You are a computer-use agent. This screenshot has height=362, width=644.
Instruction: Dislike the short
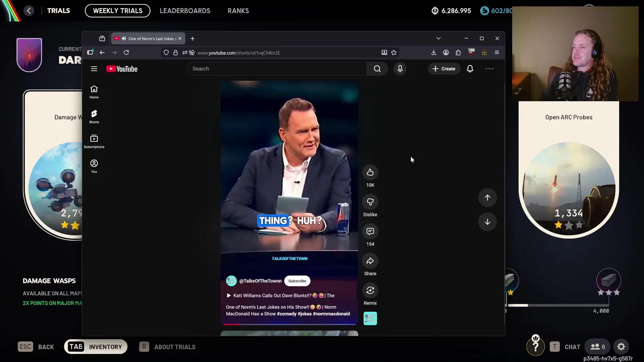(370, 202)
